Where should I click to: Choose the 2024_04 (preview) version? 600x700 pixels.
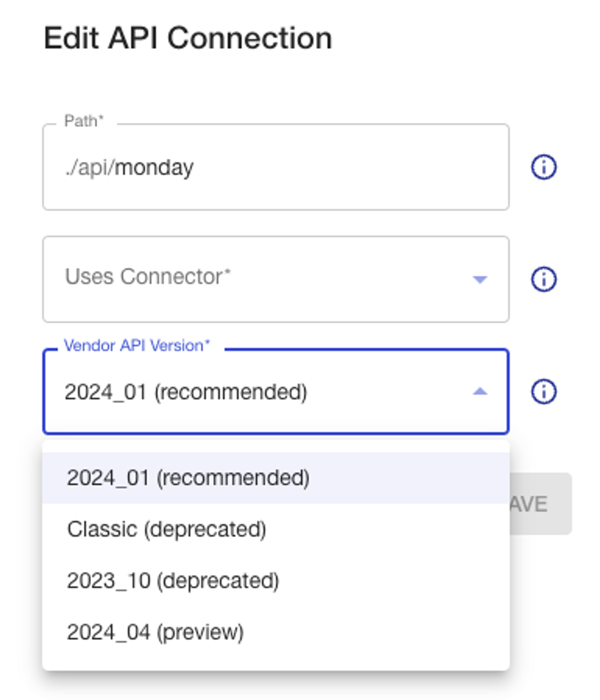(155, 632)
